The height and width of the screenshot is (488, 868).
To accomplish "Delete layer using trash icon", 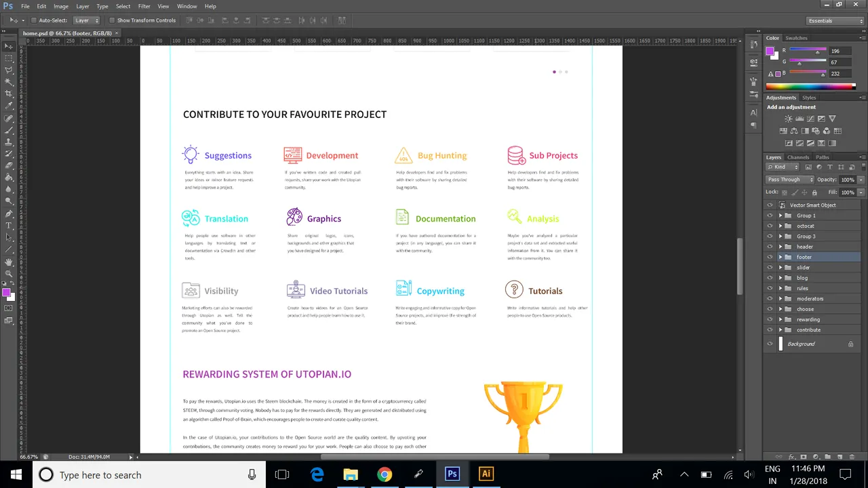I will 852,457.
